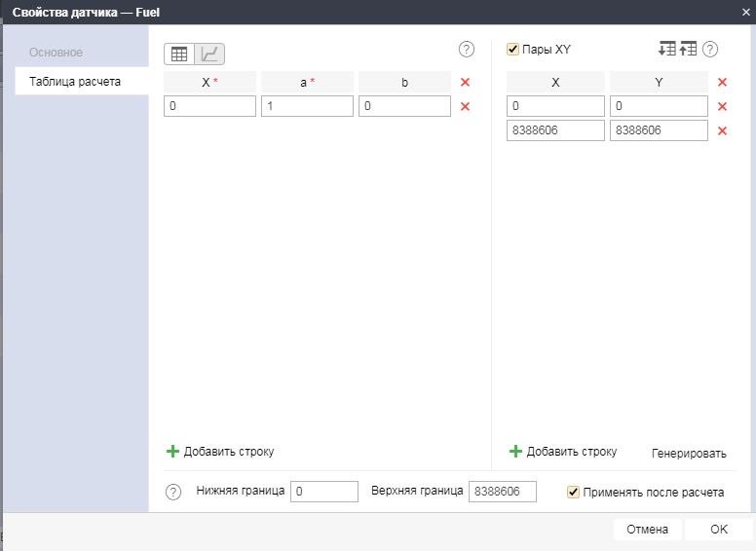This screenshot has width=756, height=551.
Task: Select the Таблица расчета tab
Action: (75, 82)
